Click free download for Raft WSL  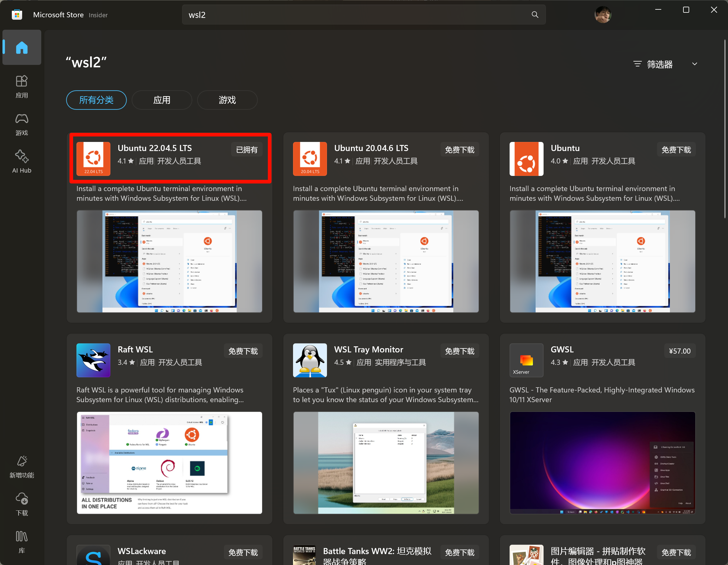pos(243,351)
